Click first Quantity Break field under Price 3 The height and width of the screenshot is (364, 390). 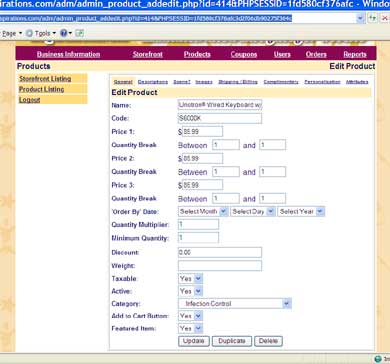point(226,198)
